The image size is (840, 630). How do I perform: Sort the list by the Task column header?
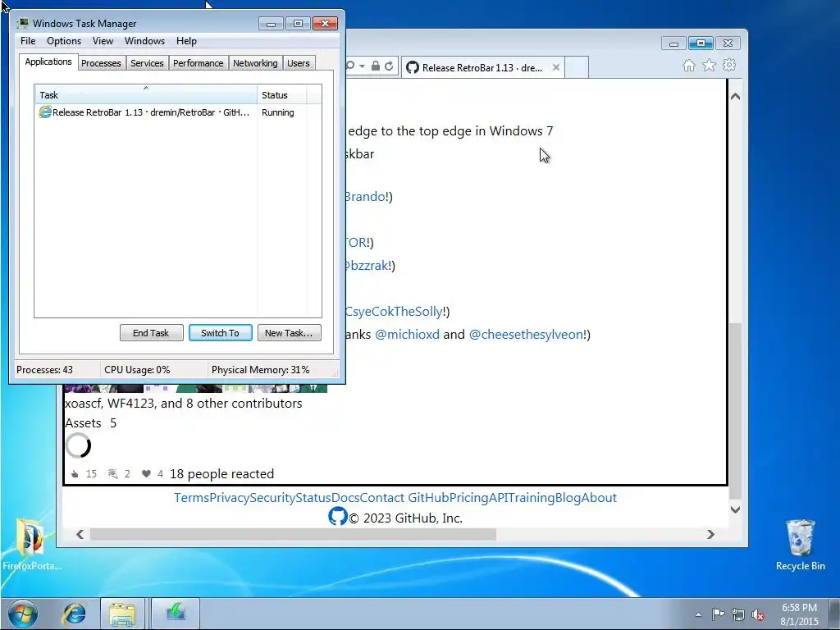click(145, 95)
